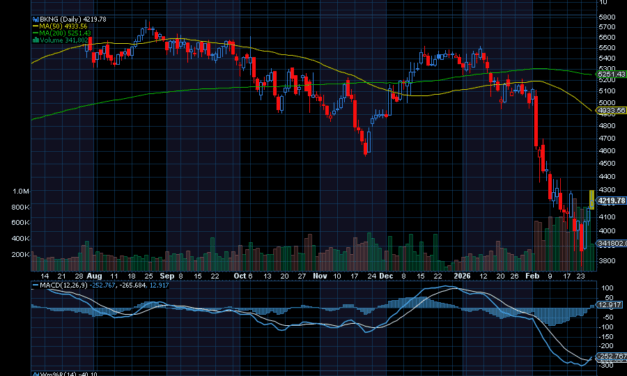The height and width of the screenshot is (376, 627).
Task: Click the 600K volume axis label
Action: [20, 222]
